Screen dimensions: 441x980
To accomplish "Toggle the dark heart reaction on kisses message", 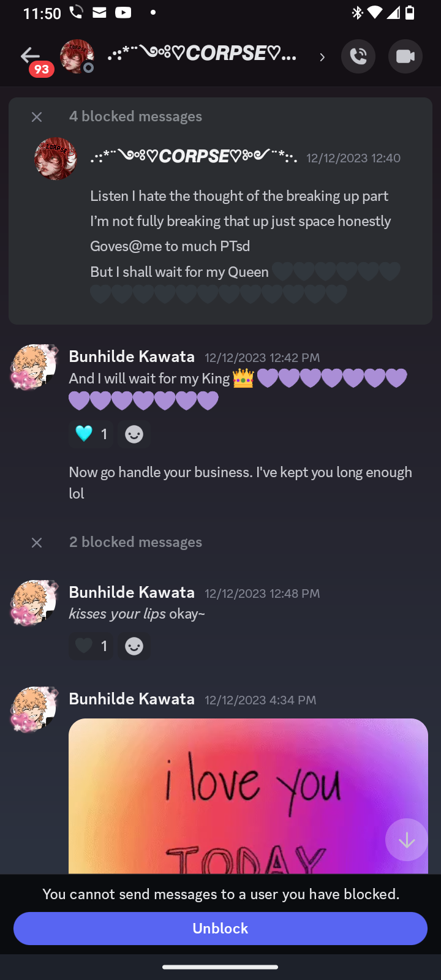I will coord(91,646).
